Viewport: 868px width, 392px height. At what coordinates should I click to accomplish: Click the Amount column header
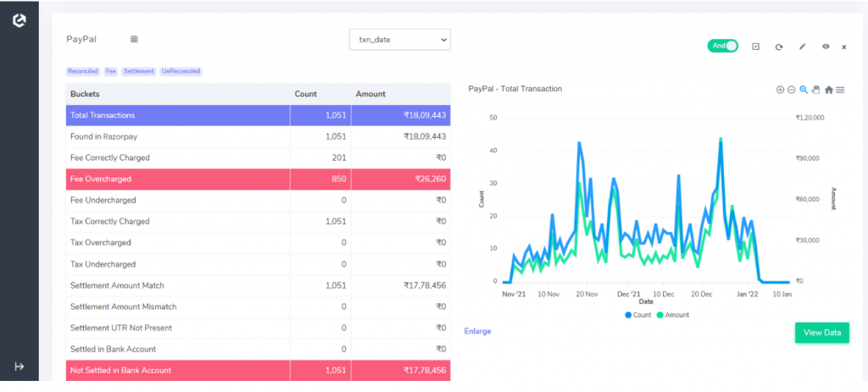[x=401, y=94]
